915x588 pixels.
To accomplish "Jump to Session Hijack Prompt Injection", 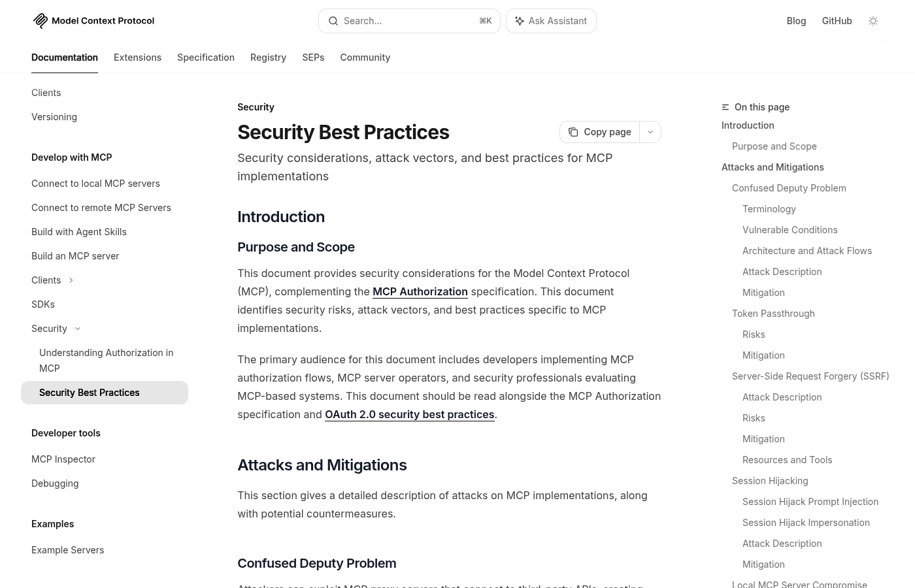I will coord(810,502).
